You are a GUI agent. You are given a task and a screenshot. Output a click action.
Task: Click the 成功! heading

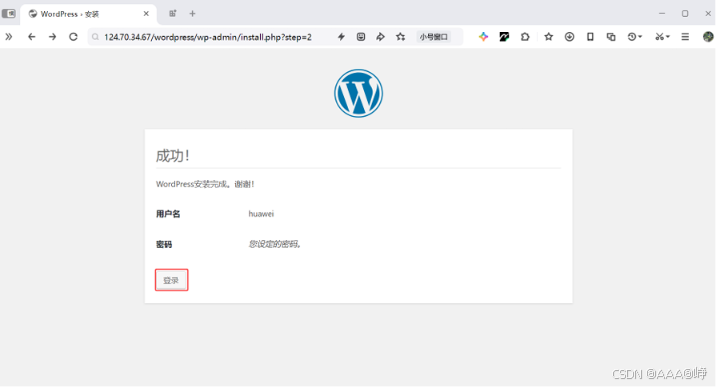[x=173, y=156]
